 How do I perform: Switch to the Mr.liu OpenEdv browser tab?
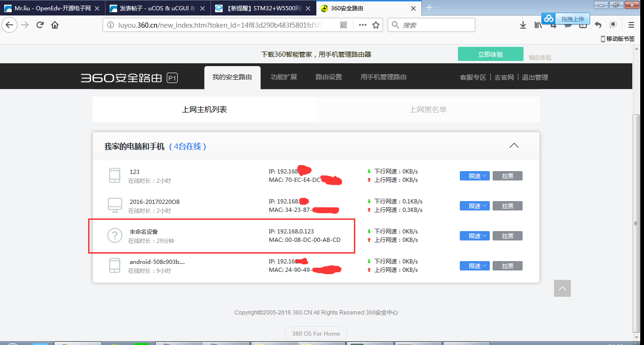(x=52, y=8)
